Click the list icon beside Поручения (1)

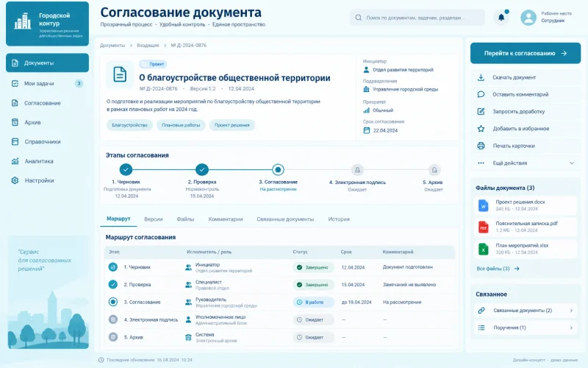[x=481, y=328]
